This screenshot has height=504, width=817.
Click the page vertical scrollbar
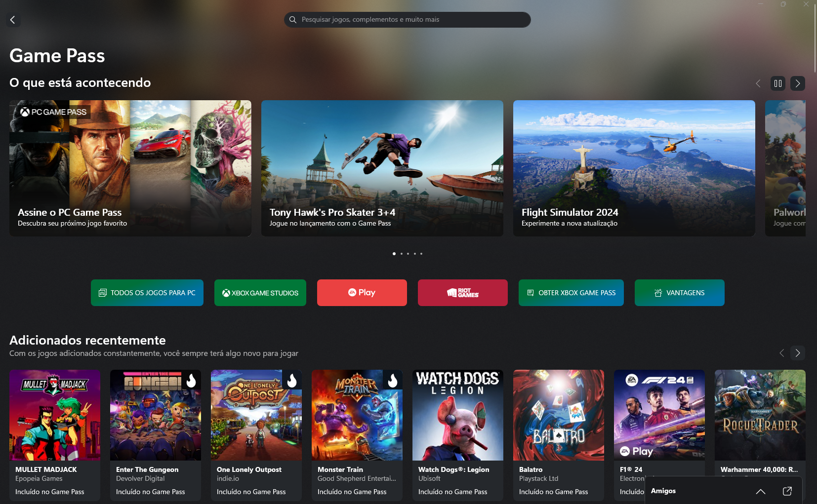tap(815, 39)
